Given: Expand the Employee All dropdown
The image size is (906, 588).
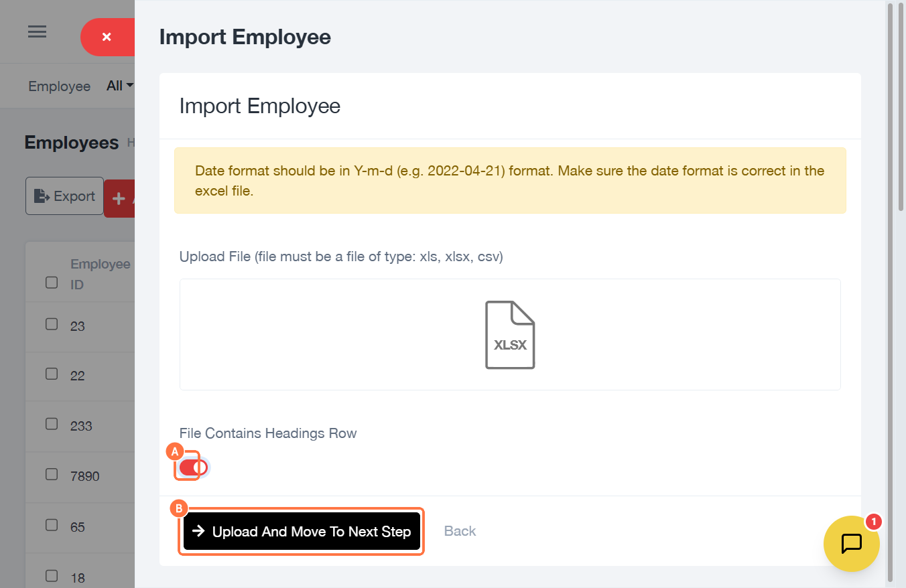Looking at the screenshot, I should point(120,86).
